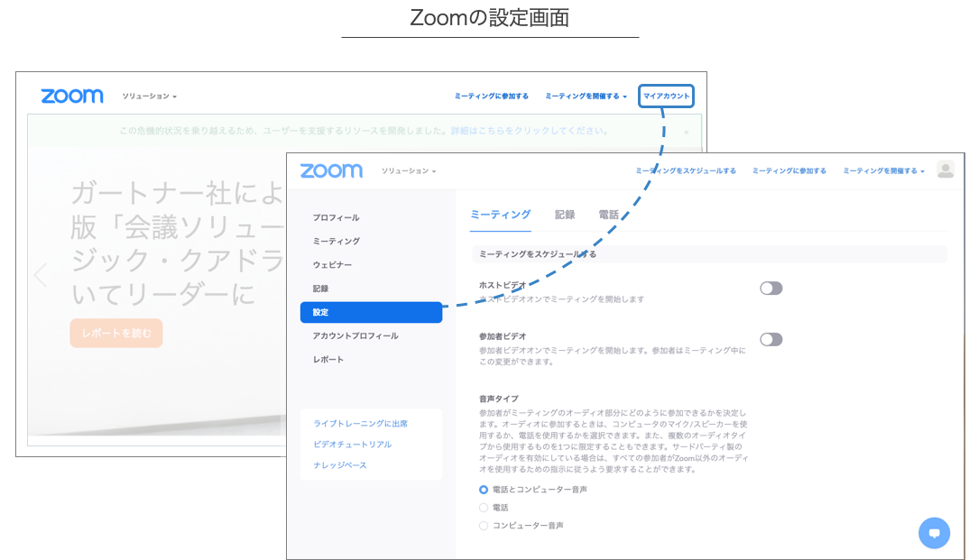Open the 詳細はこちらをクリックしてください banner link
969x560 pixels.
pyautogui.click(x=530, y=131)
